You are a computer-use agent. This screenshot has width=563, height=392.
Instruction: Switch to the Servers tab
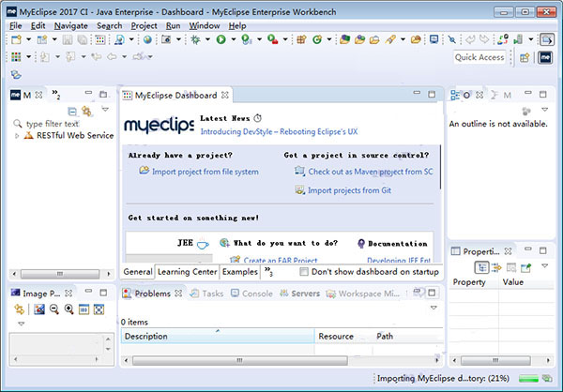(x=300, y=294)
